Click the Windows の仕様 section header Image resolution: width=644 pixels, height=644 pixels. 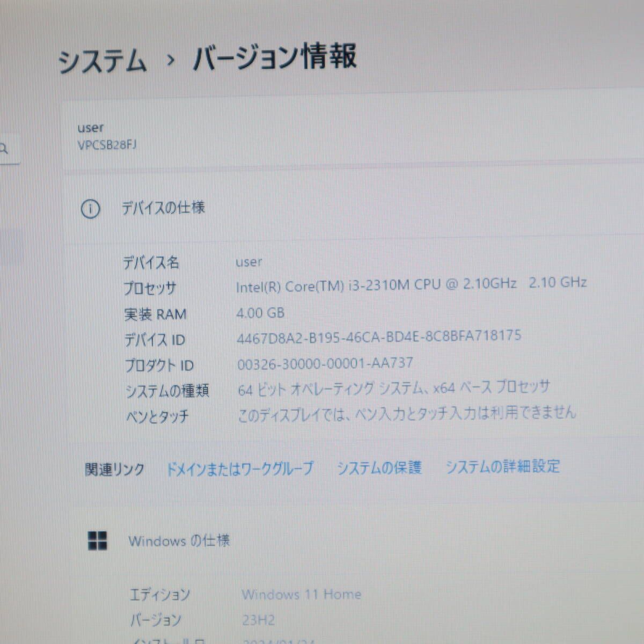(x=179, y=541)
